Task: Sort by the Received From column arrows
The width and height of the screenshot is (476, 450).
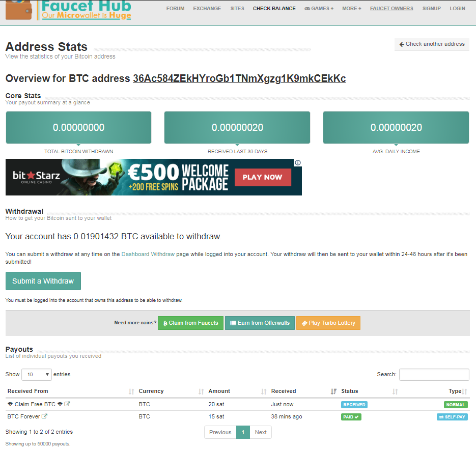Action: coord(131,391)
